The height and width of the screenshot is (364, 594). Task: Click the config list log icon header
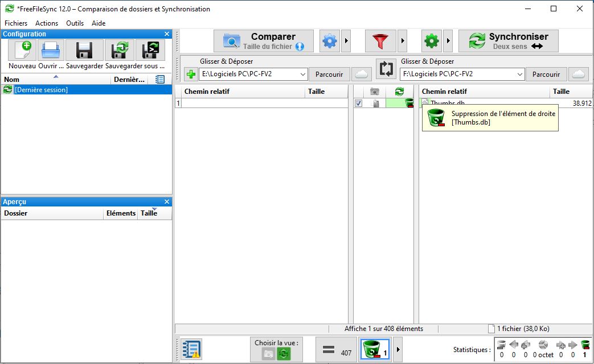click(160, 80)
